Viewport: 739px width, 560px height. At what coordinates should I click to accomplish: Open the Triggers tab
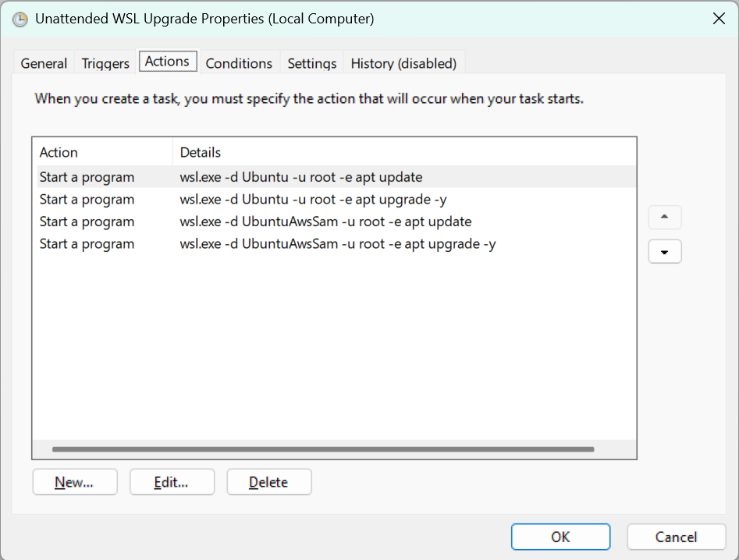tap(105, 63)
